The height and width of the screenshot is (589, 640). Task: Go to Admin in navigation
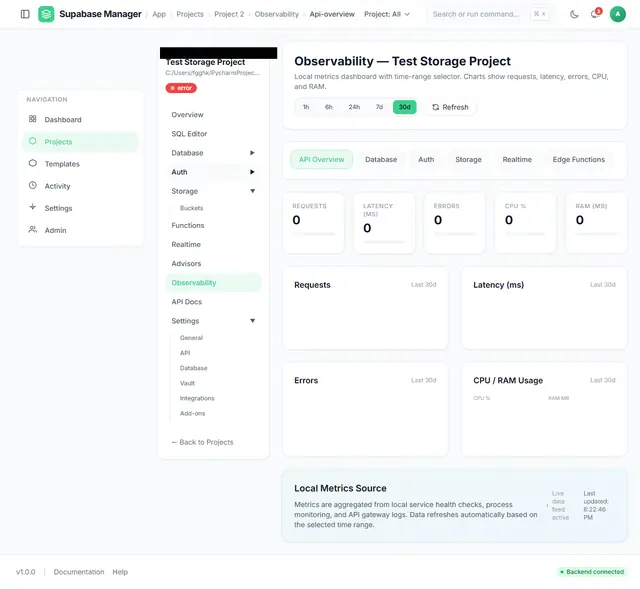[80, 230]
